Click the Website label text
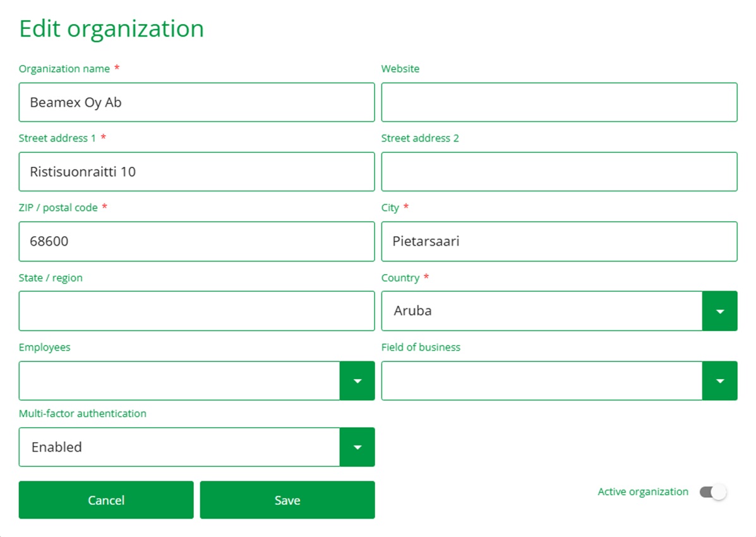The image size is (756, 537). [400, 68]
